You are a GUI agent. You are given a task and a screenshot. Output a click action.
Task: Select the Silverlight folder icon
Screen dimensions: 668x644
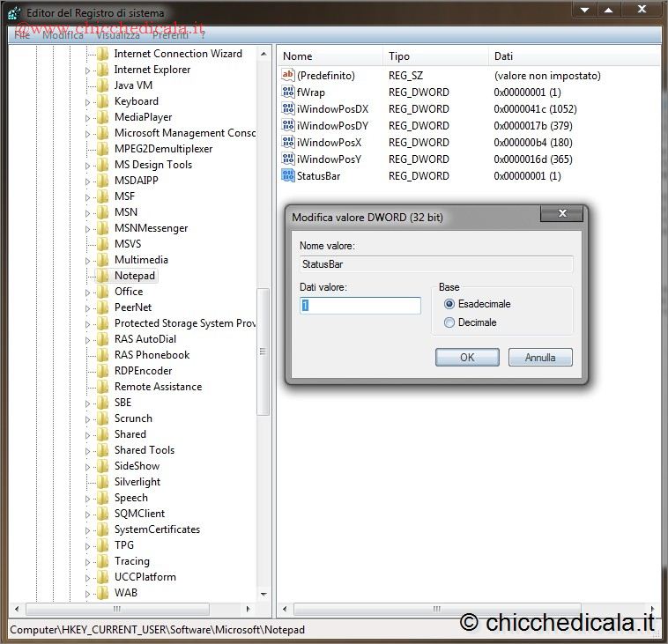(x=103, y=482)
